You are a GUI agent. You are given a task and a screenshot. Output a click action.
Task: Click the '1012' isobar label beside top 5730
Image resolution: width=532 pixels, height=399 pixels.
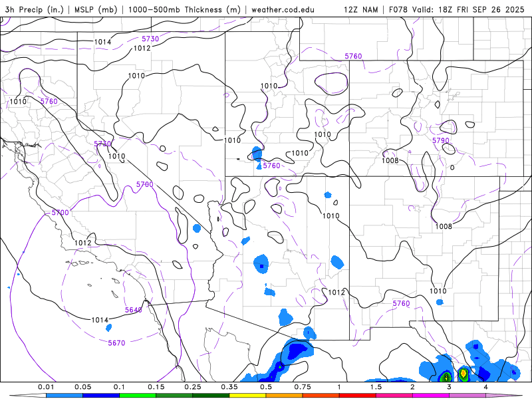click(142, 48)
